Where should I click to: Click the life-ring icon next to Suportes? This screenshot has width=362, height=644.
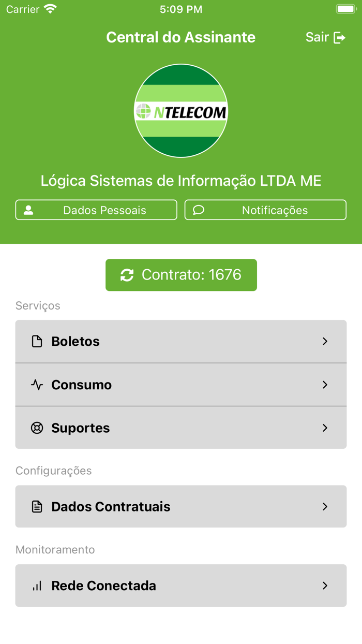36,428
